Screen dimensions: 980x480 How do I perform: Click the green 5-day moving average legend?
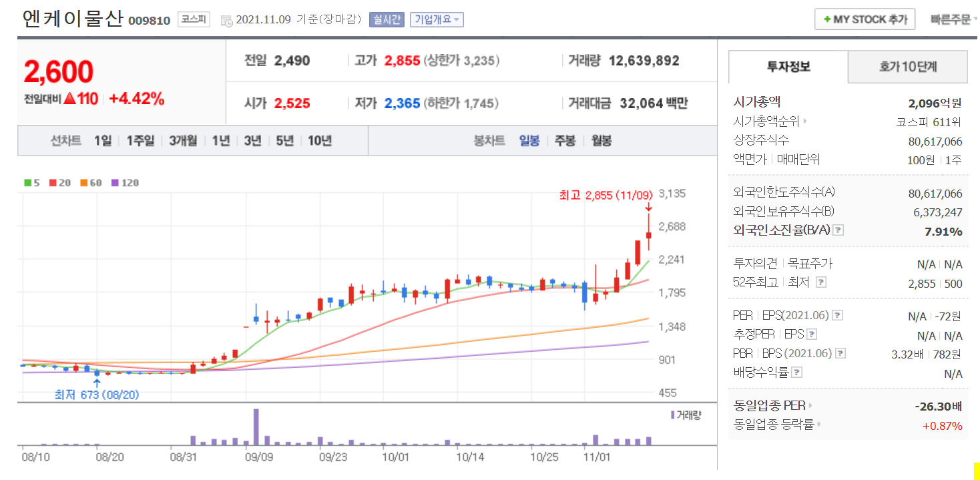(x=31, y=182)
